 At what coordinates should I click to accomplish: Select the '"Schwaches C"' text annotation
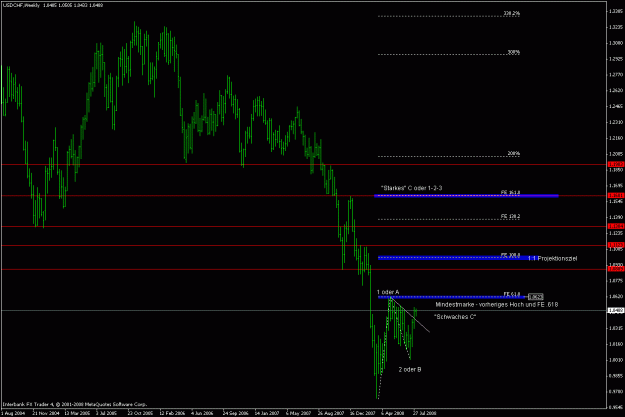(x=455, y=317)
